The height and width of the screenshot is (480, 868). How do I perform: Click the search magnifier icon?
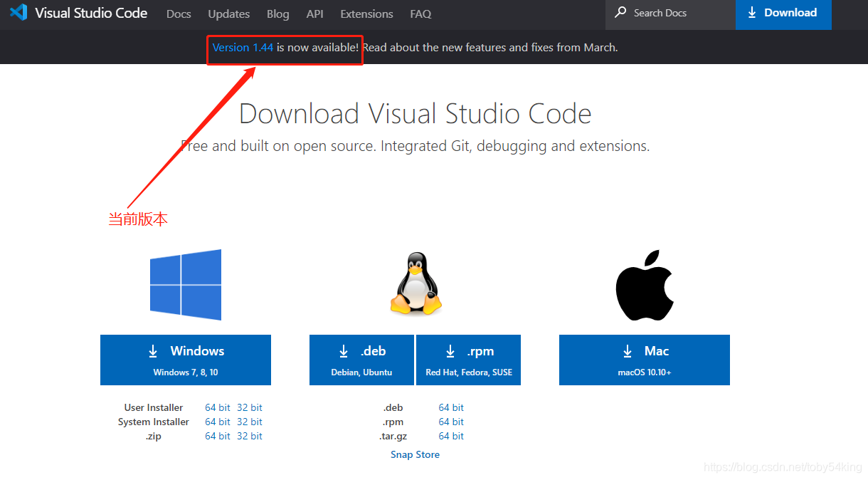point(620,13)
